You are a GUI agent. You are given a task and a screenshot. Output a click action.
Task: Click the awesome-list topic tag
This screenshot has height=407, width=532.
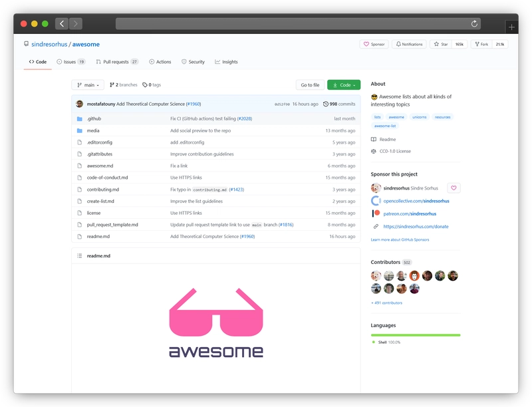point(385,126)
